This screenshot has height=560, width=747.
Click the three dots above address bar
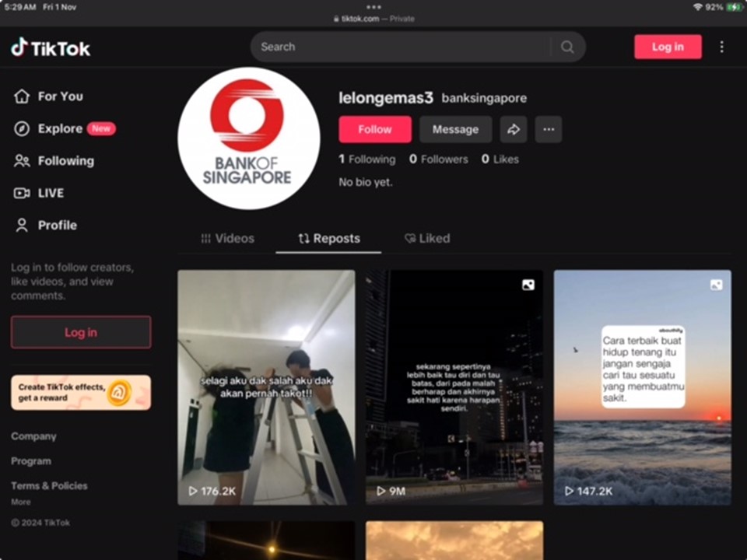pyautogui.click(x=373, y=7)
